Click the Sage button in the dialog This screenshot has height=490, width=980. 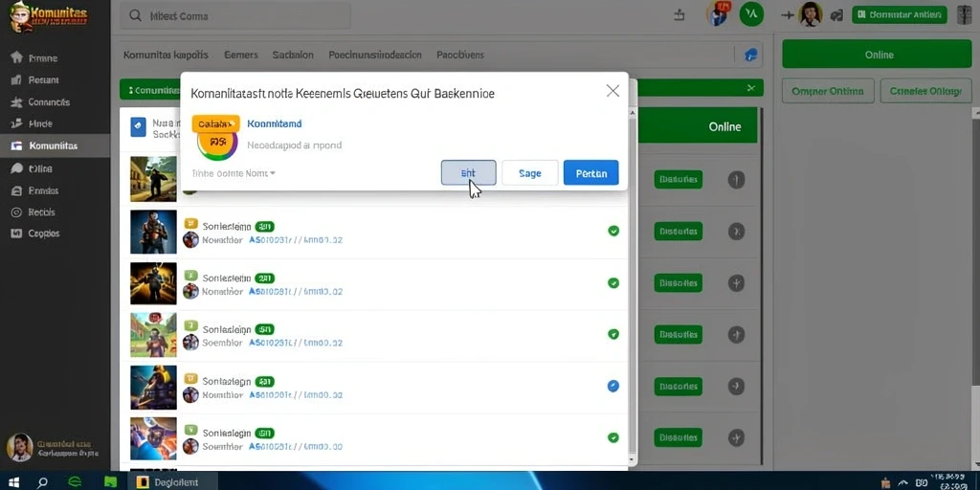(x=530, y=173)
